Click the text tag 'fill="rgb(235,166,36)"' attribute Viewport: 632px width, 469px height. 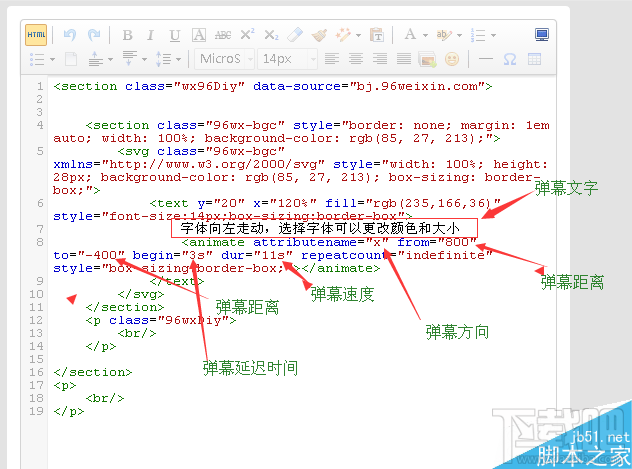pyautogui.click(x=413, y=203)
